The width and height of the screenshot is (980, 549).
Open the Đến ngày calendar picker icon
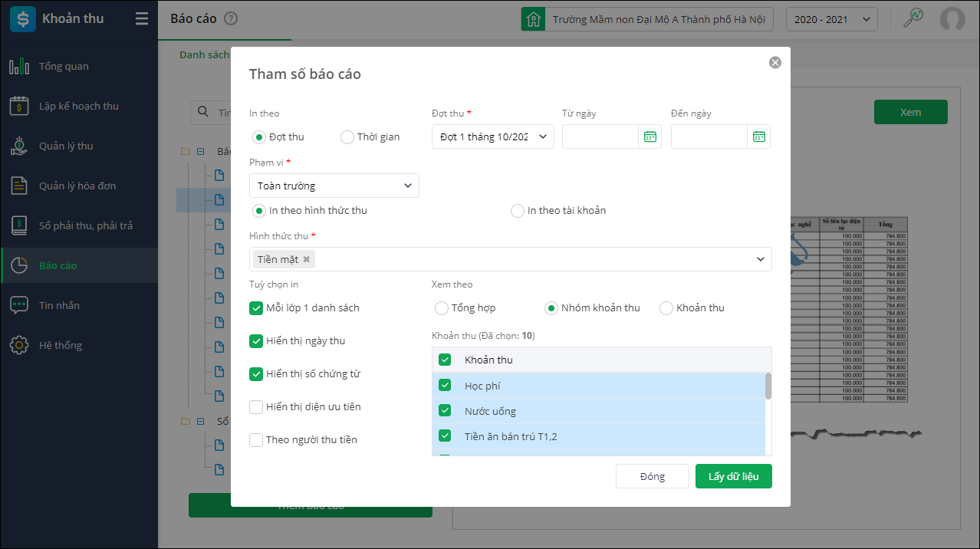[x=759, y=136]
